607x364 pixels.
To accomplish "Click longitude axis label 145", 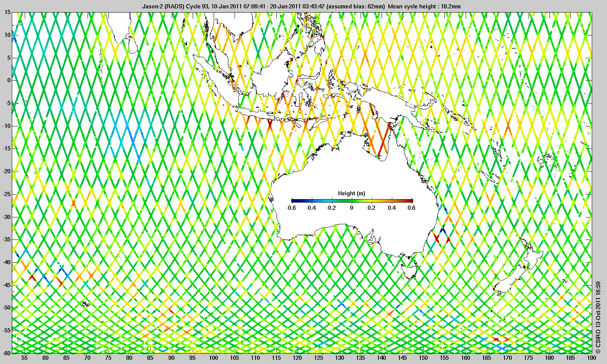I will (403, 358).
